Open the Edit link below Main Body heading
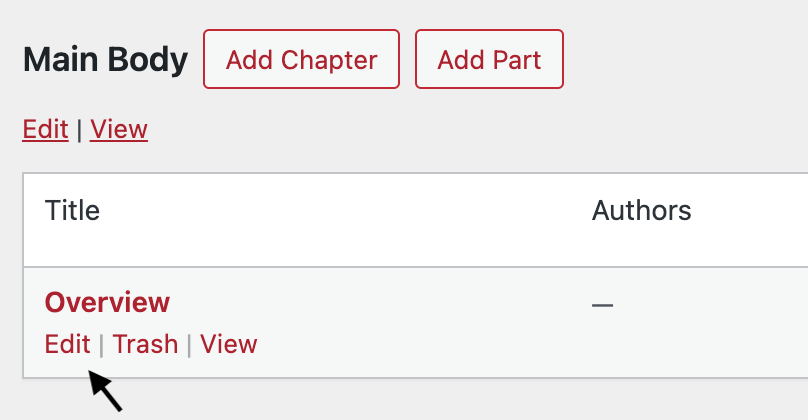Viewport: 808px width, 420px height. click(x=45, y=129)
